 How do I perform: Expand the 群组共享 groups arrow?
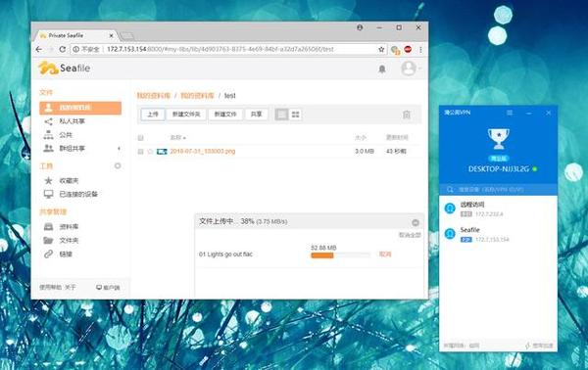[119, 149]
